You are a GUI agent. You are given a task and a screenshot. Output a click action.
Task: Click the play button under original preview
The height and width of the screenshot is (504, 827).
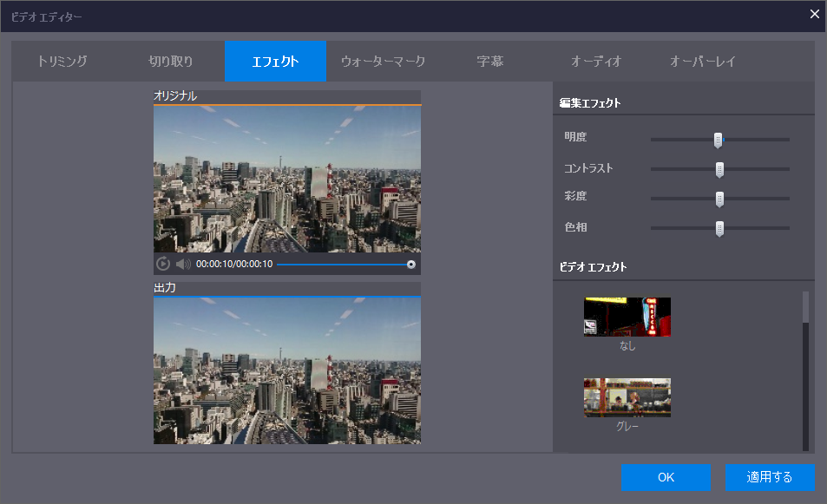pos(163,264)
